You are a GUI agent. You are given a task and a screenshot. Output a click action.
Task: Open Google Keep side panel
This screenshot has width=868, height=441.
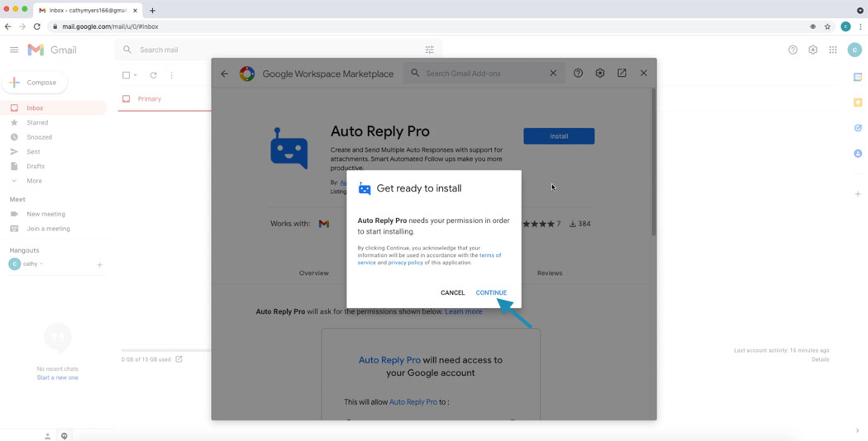point(857,102)
